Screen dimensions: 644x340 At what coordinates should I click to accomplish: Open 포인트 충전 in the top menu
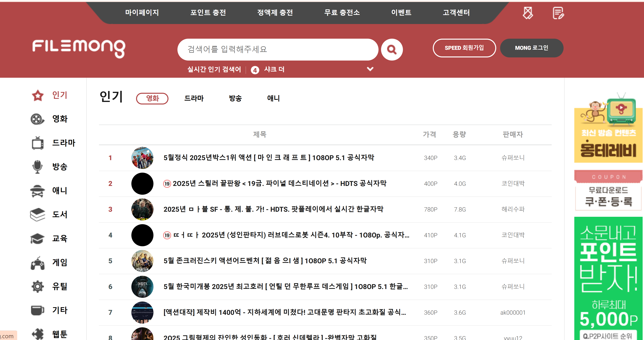click(208, 12)
